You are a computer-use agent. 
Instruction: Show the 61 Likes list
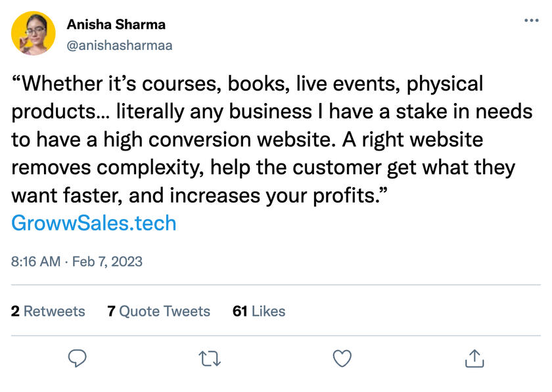[259, 311]
